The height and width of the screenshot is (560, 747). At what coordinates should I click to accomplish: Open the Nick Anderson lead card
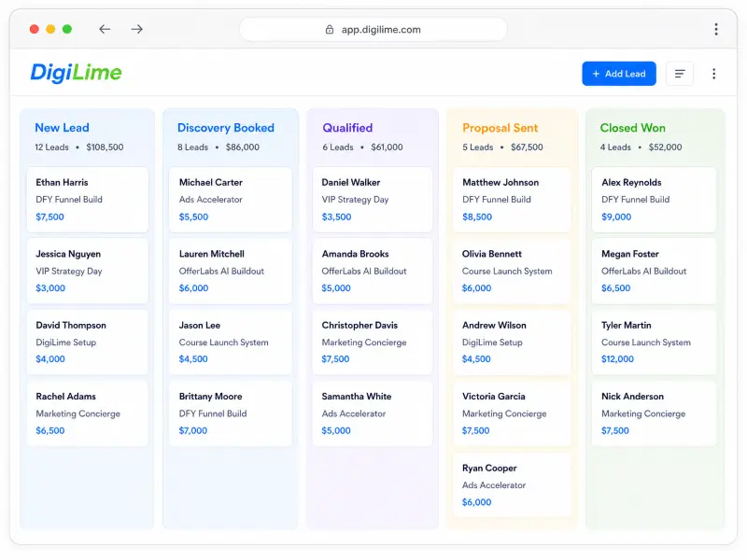(x=655, y=413)
